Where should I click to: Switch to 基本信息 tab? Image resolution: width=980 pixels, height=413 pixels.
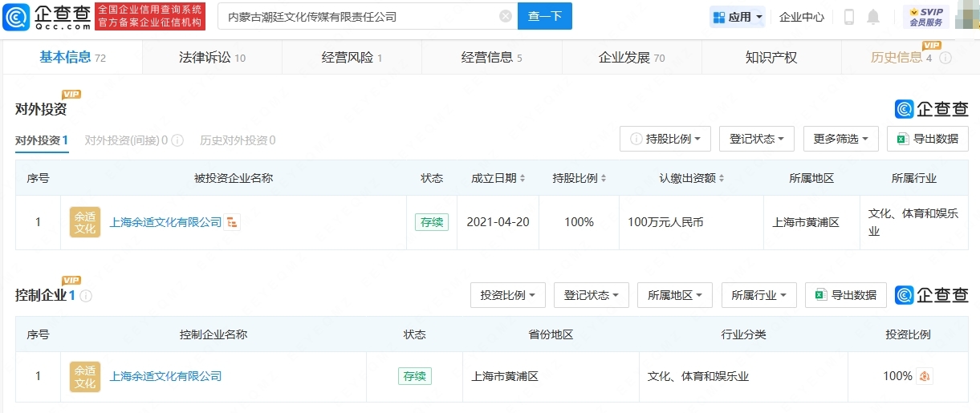72,57
